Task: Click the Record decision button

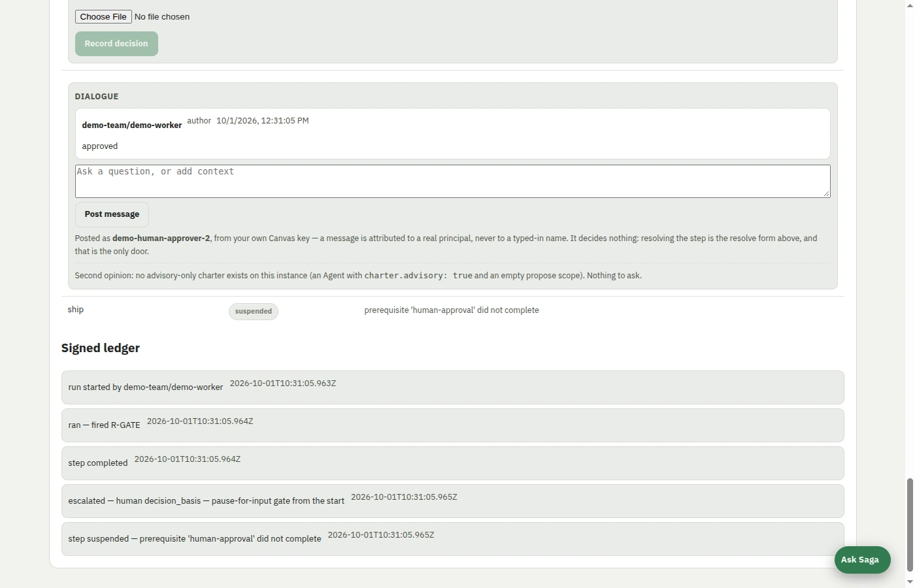Action: 116,44
